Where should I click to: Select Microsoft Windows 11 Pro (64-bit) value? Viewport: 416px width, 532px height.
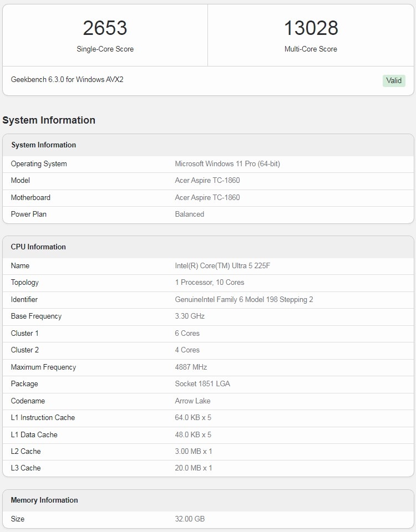click(227, 164)
